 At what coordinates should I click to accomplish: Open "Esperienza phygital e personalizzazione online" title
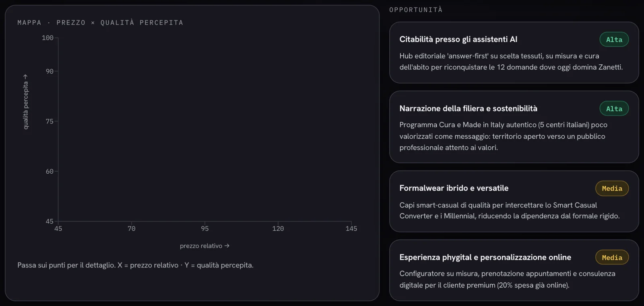pyautogui.click(x=485, y=257)
